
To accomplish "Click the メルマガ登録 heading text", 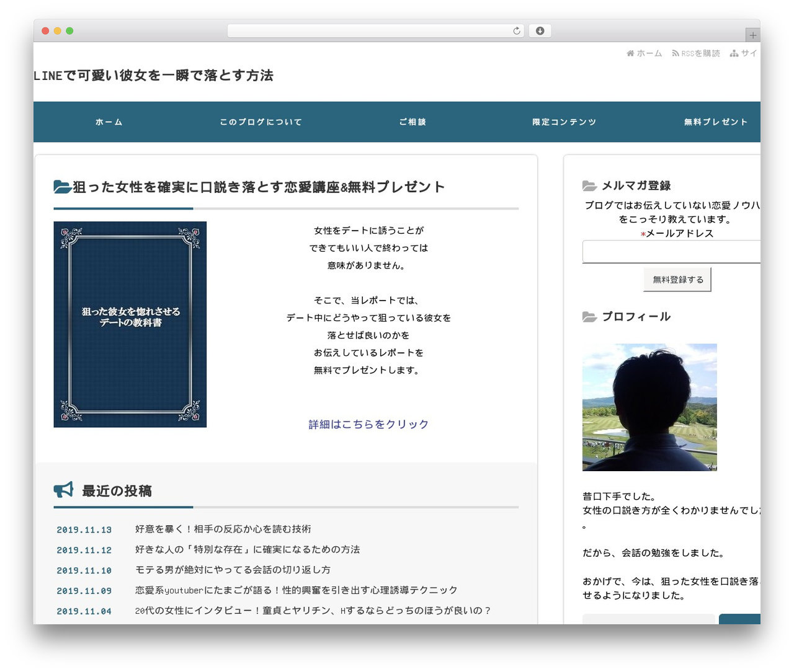I will tap(636, 185).
